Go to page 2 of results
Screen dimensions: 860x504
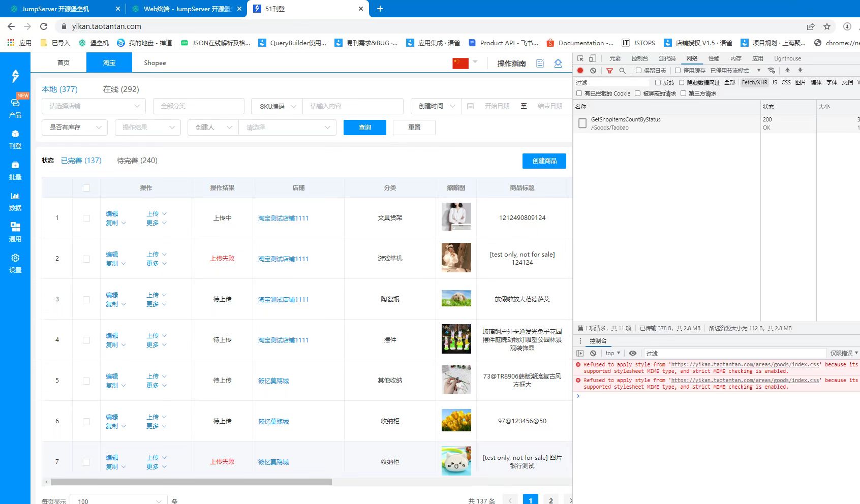point(551,500)
